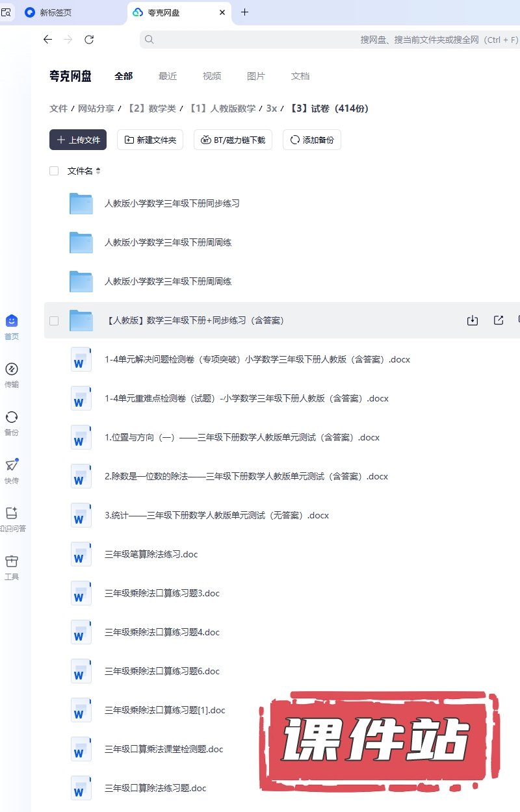This screenshot has height=812, width=520.
Task: Reload the page with refresh icon
Action: 89,40
